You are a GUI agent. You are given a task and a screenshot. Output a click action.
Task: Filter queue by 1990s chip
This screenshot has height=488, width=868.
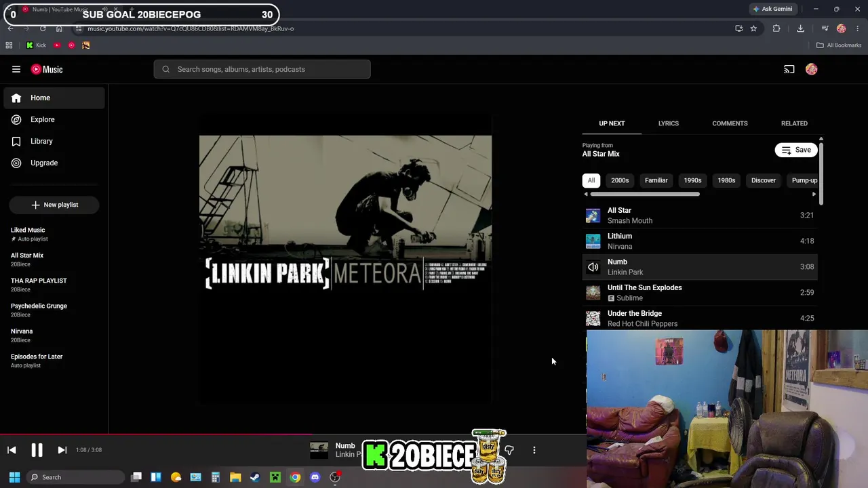(692, 180)
